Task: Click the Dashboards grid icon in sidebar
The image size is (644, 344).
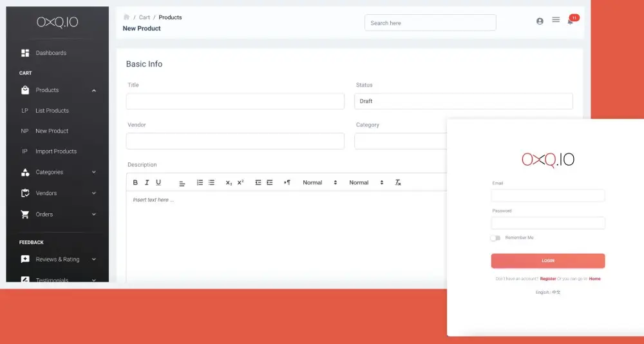Action: coord(25,53)
